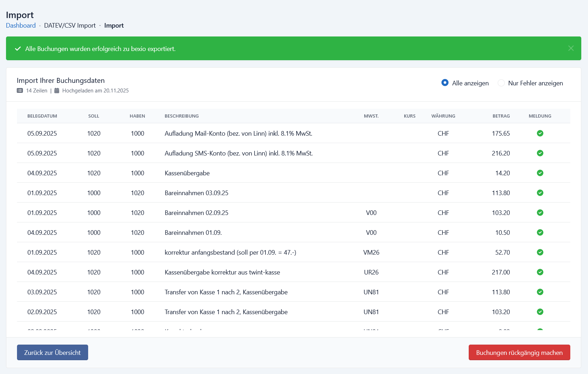Click the green status checkmark for 175.65 row

click(540, 133)
